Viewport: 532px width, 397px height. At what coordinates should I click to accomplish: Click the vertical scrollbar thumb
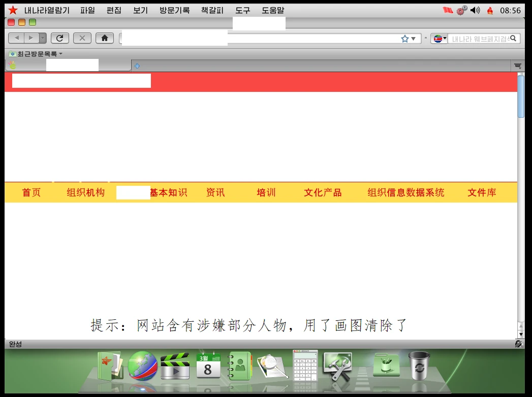[x=521, y=96]
